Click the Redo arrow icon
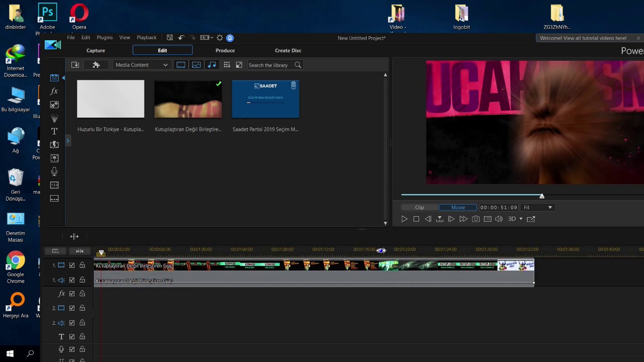The height and width of the screenshot is (362, 644). pos(192,38)
